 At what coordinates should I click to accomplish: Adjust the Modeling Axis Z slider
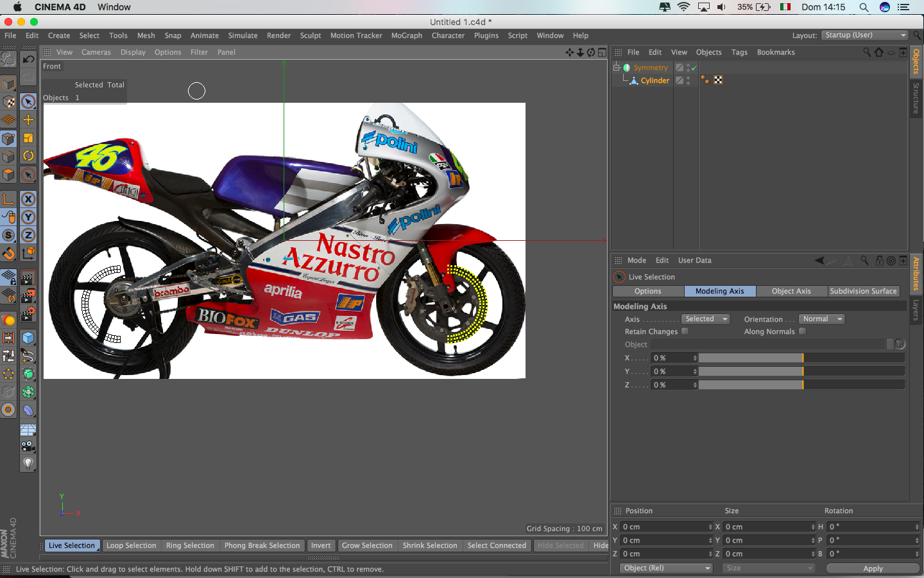click(801, 385)
